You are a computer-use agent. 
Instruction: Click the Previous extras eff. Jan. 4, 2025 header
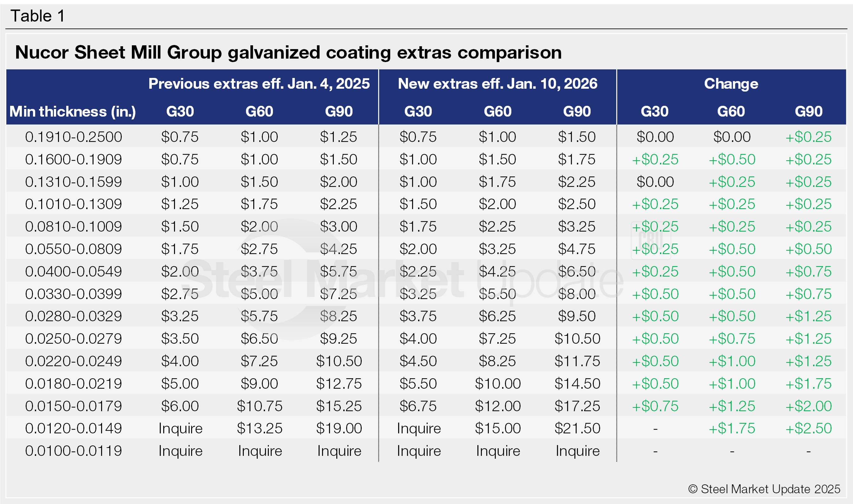pyautogui.click(x=259, y=84)
